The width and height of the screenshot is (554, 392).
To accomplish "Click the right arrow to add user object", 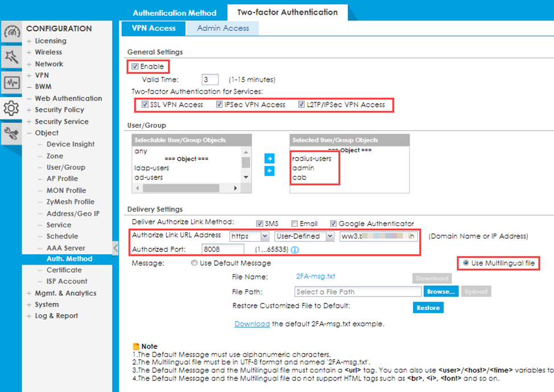I will pos(270,159).
